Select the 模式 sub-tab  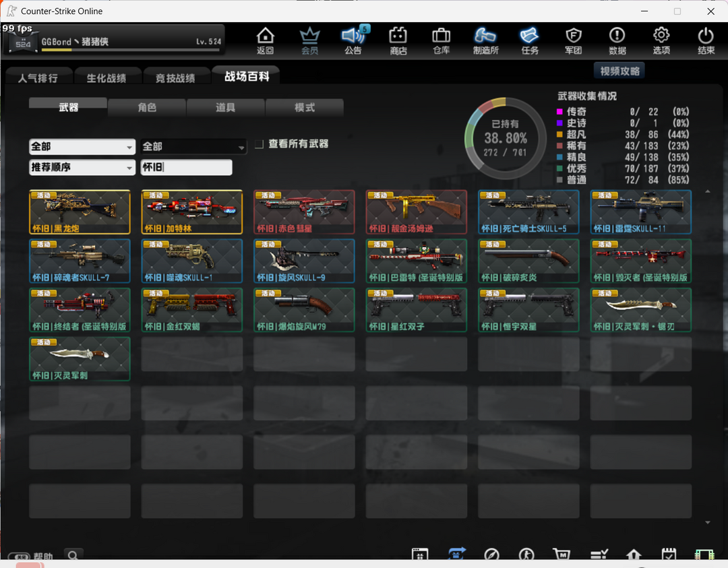tap(305, 107)
